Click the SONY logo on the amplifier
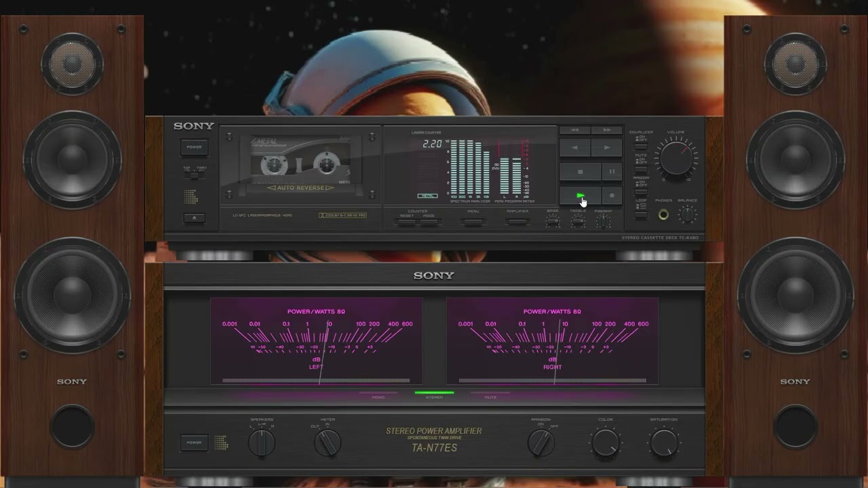The height and width of the screenshot is (488, 868). pos(434,275)
